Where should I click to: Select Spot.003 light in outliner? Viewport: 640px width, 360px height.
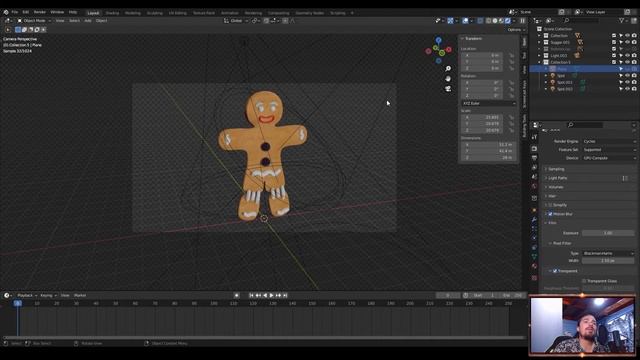565,89
